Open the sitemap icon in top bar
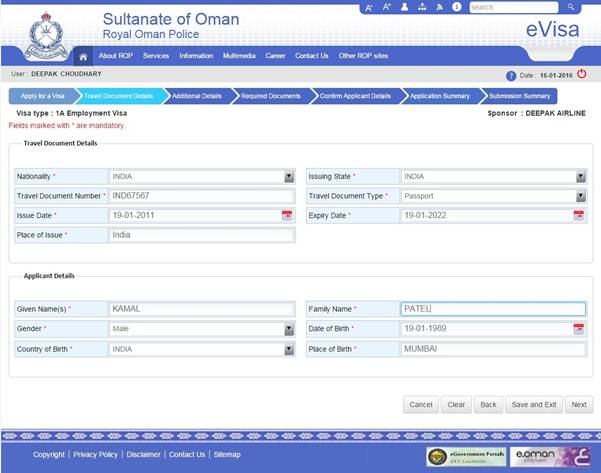 [422, 7]
